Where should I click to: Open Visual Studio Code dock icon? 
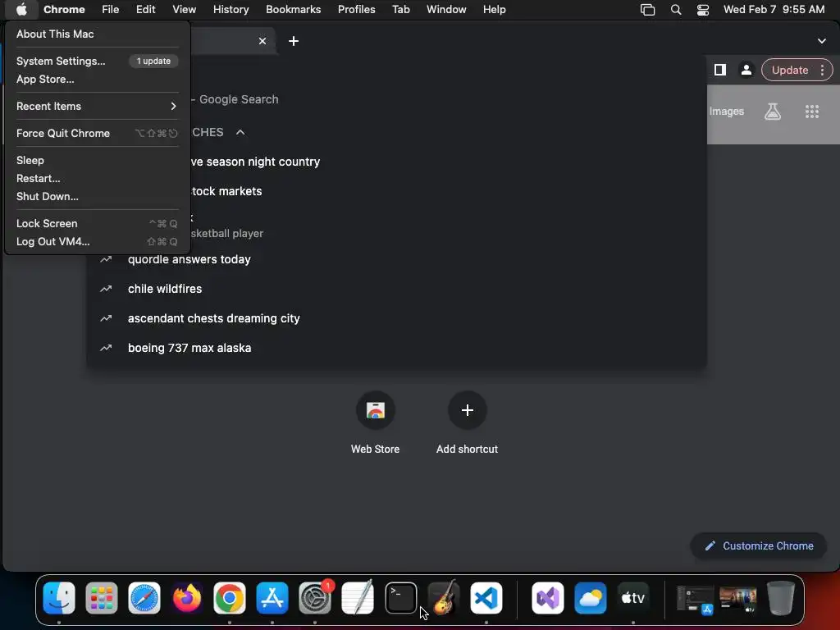tap(486, 598)
